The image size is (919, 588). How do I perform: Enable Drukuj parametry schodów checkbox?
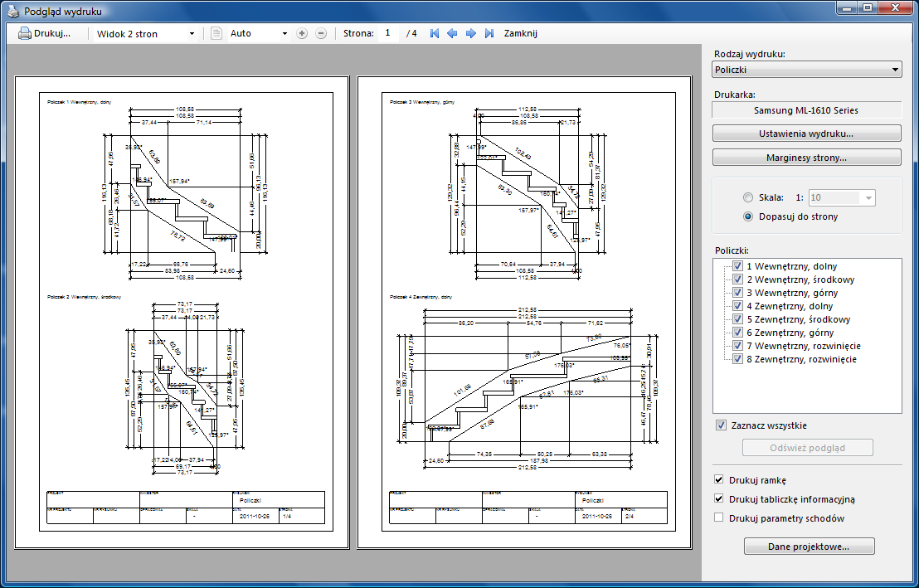[x=718, y=518]
